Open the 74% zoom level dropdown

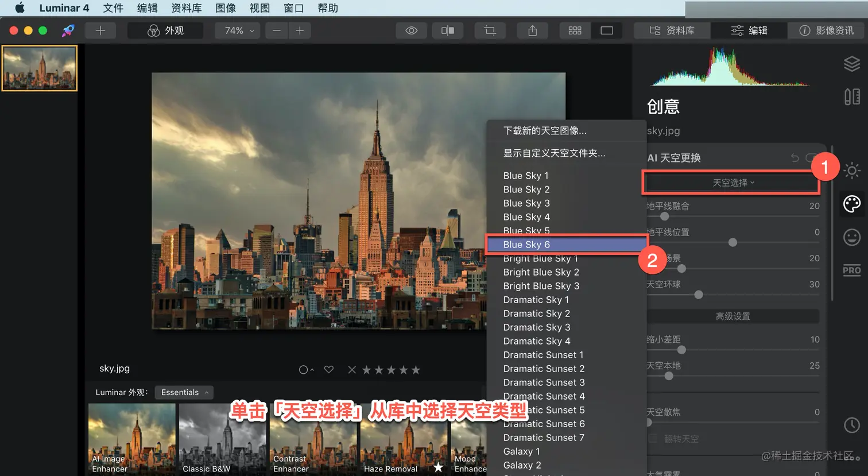click(237, 30)
